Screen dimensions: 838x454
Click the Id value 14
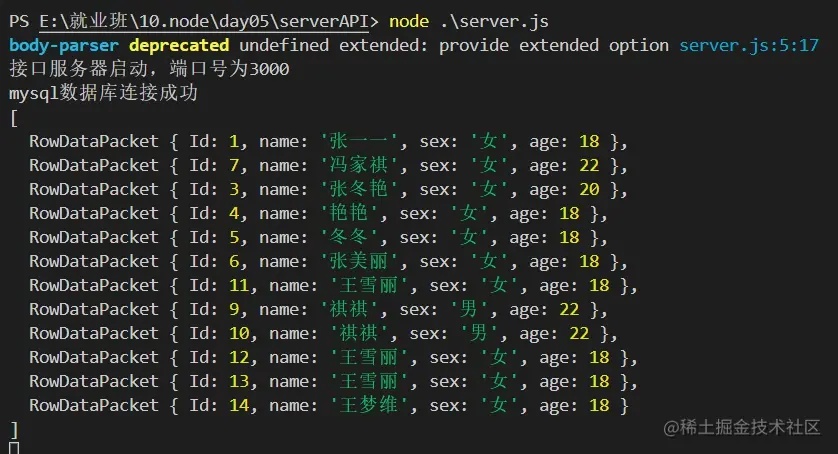(x=239, y=406)
